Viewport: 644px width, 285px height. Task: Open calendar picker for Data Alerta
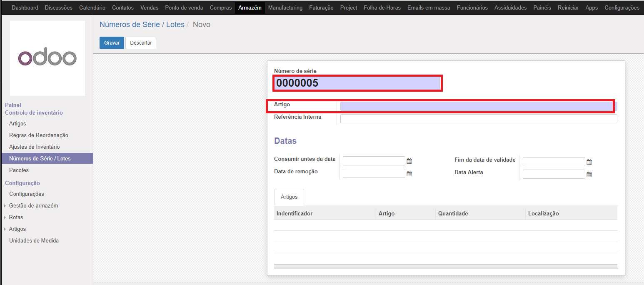click(589, 175)
